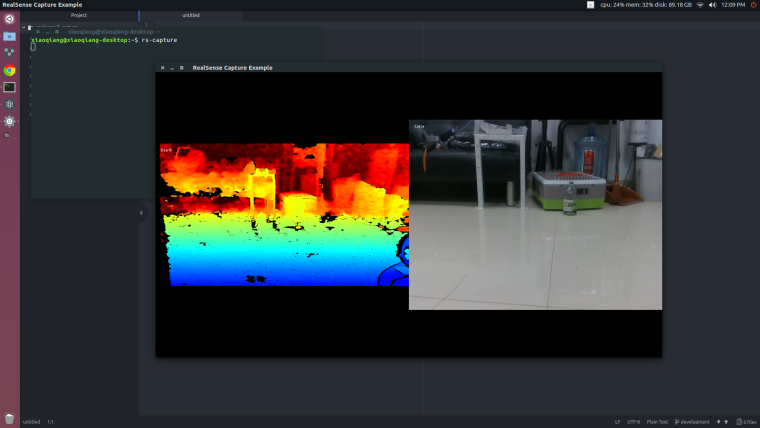760x428 pixels.
Task: Open the Plain Text grammar selector
Action: (657, 422)
